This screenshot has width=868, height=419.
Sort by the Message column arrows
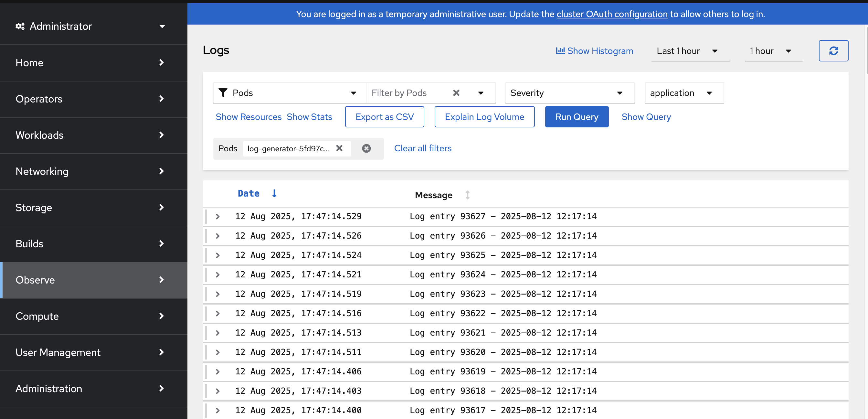(x=467, y=195)
